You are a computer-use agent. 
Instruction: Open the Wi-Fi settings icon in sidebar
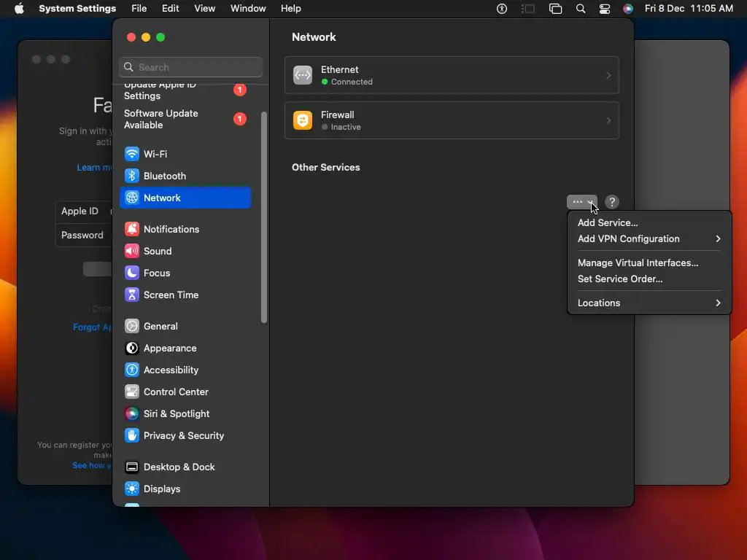point(132,154)
